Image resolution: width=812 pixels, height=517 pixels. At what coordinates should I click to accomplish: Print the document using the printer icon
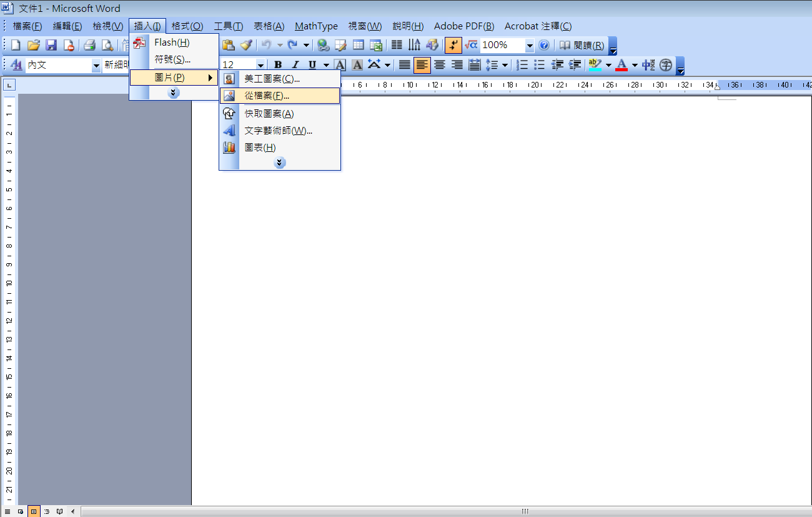coord(89,45)
